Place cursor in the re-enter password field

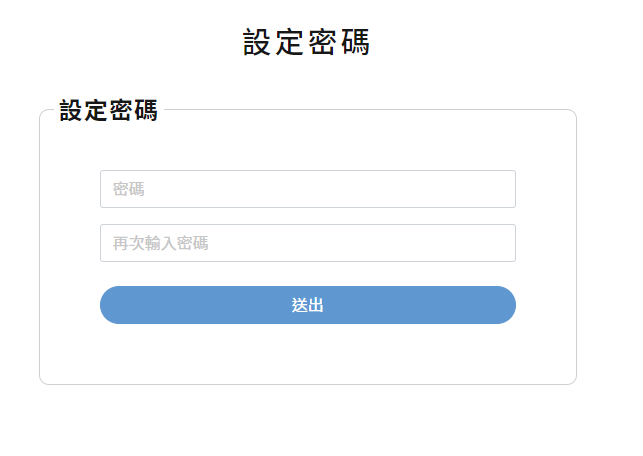tap(307, 243)
